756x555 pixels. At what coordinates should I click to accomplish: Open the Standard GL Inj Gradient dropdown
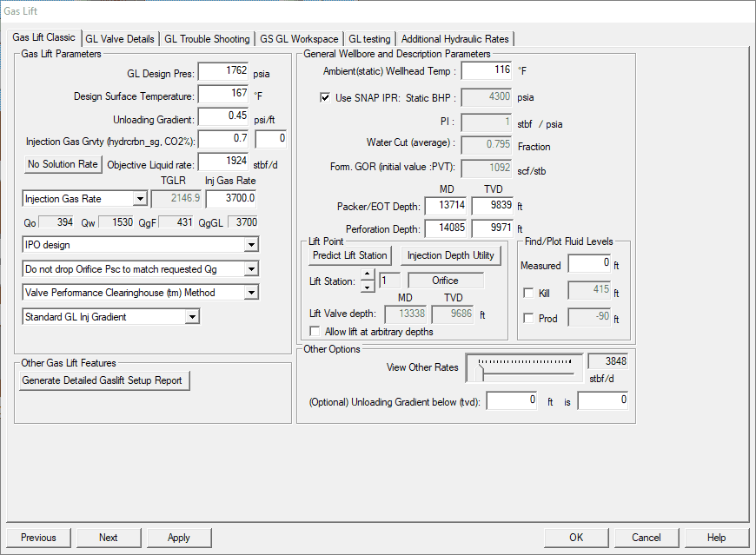point(195,315)
